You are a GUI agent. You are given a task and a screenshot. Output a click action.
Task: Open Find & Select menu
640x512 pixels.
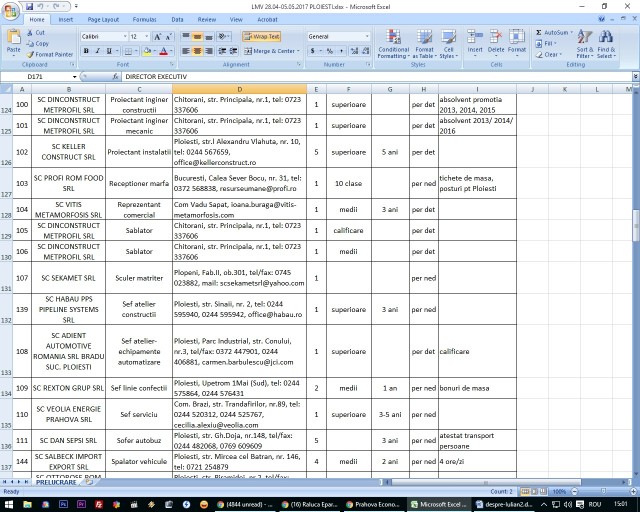click(x=606, y=44)
